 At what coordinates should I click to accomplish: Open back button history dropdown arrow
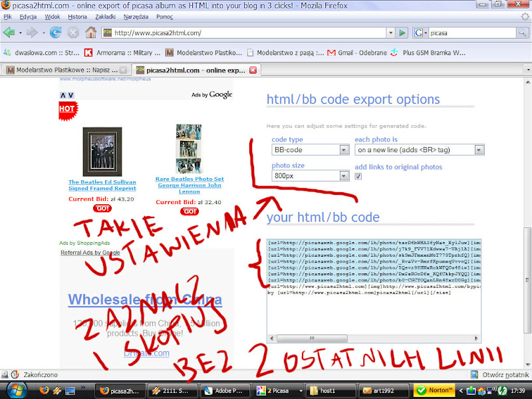click(20, 33)
